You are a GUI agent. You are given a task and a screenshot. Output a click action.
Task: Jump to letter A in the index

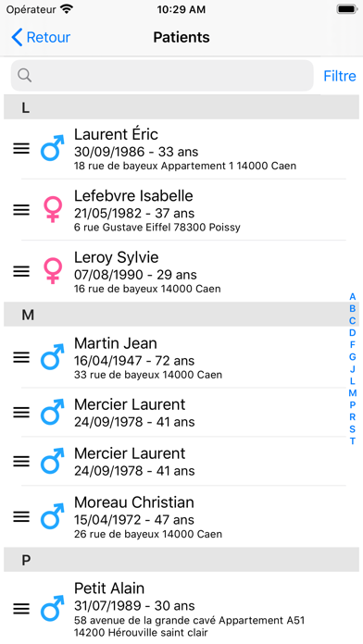click(352, 297)
